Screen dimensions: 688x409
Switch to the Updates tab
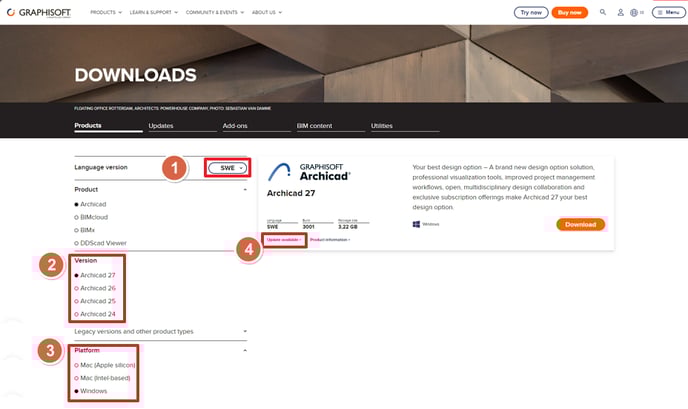pos(183,126)
